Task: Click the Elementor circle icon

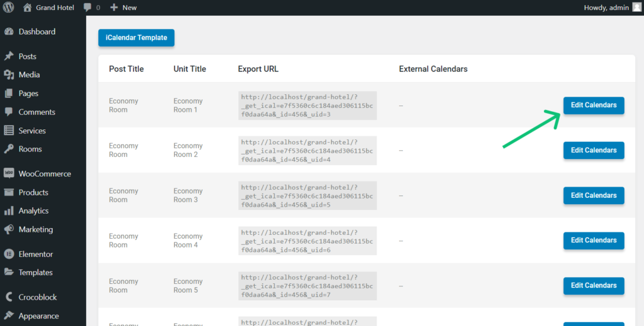Action: click(9, 254)
